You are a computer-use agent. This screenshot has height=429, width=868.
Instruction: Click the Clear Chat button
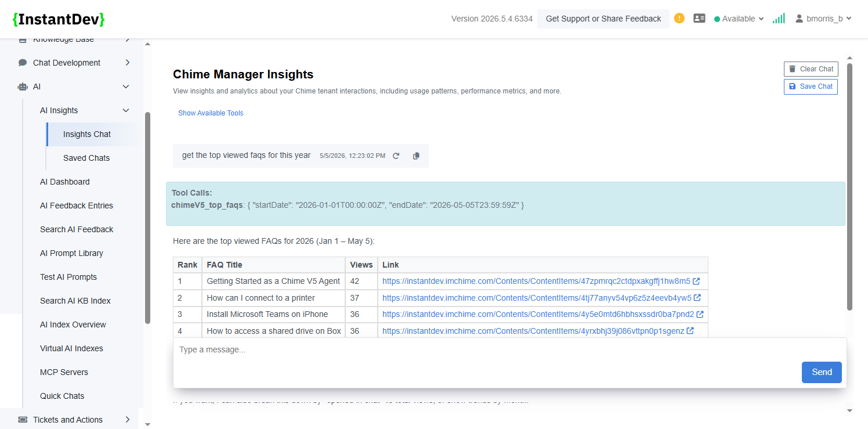click(811, 69)
